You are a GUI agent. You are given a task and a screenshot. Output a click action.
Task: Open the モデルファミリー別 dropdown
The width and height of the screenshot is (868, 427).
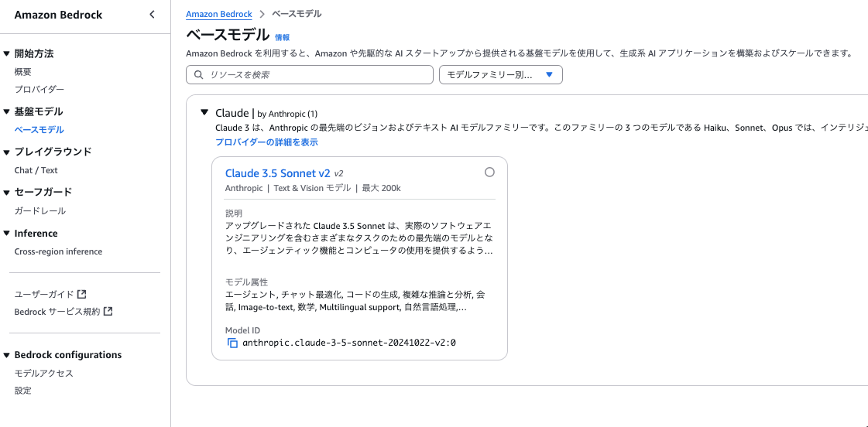tap(501, 75)
